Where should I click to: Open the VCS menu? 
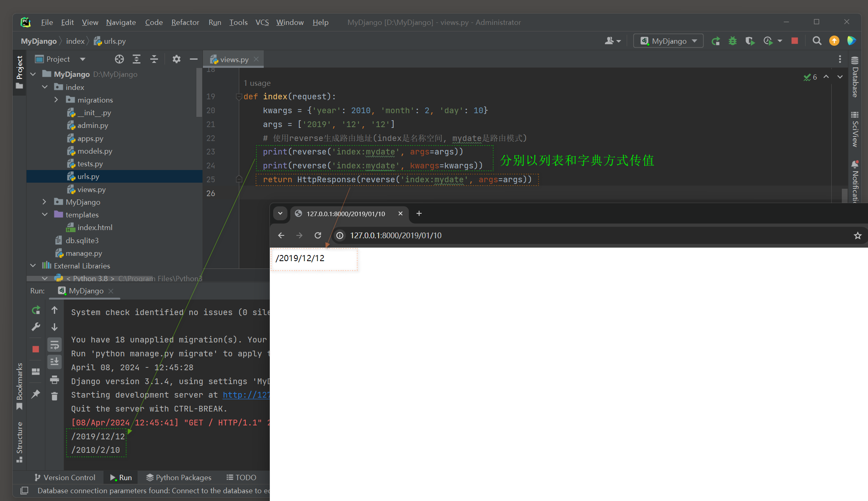click(x=262, y=22)
